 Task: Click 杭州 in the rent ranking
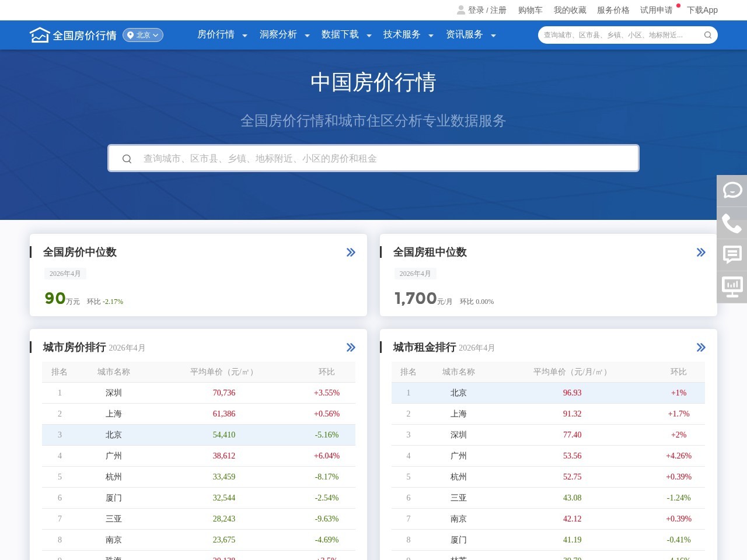pyautogui.click(x=459, y=477)
